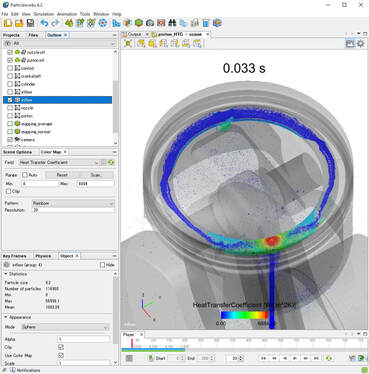Toggle the Use Color Map checkbox
This screenshot has height=374, width=369.
[x=61, y=355]
